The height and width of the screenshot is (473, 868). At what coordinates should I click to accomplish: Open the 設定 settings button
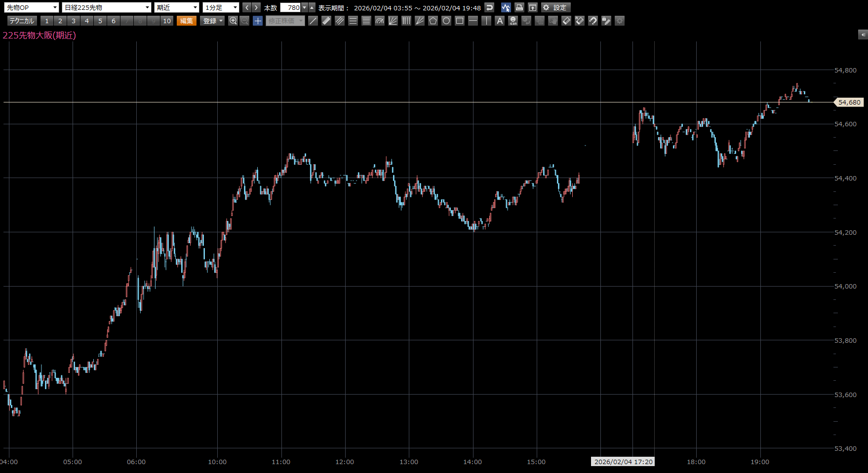[555, 7]
